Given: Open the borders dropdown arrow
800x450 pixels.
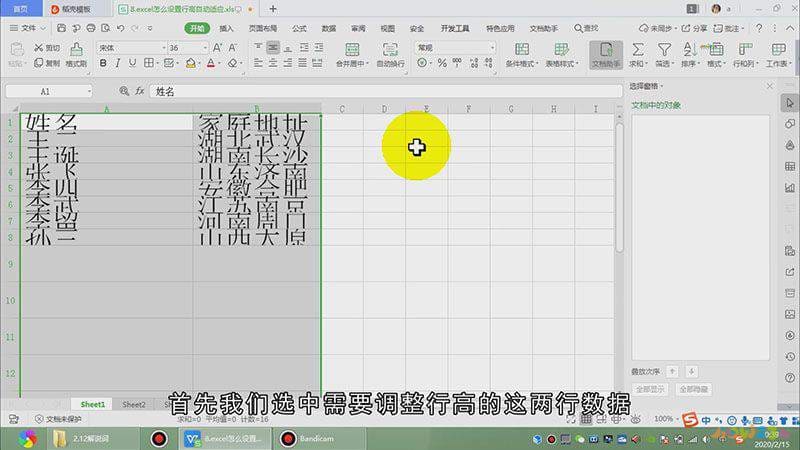Looking at the screenshot, I should (x=157, y=63).
